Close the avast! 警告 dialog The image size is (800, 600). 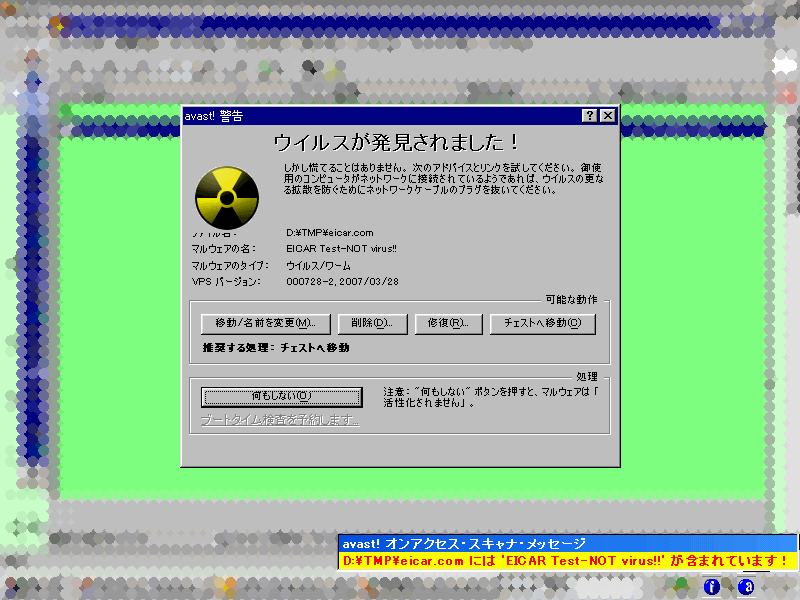(608, 116)
